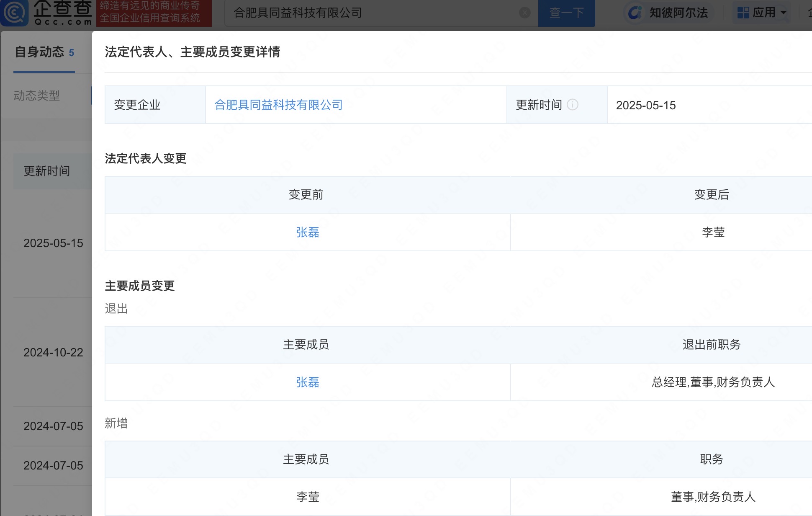Screen dimensions: 812x516
Task: Click 2024-10-22 row in background list
Action: click(53, 352)
